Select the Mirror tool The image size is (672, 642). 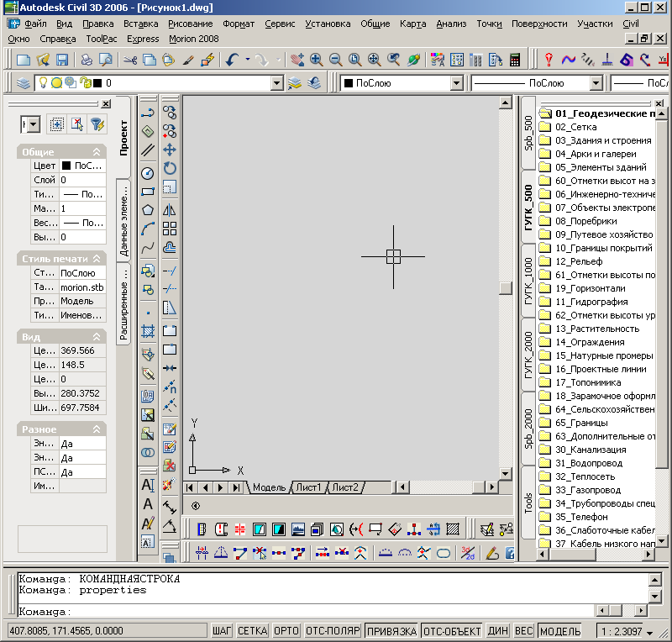point(170,210)
